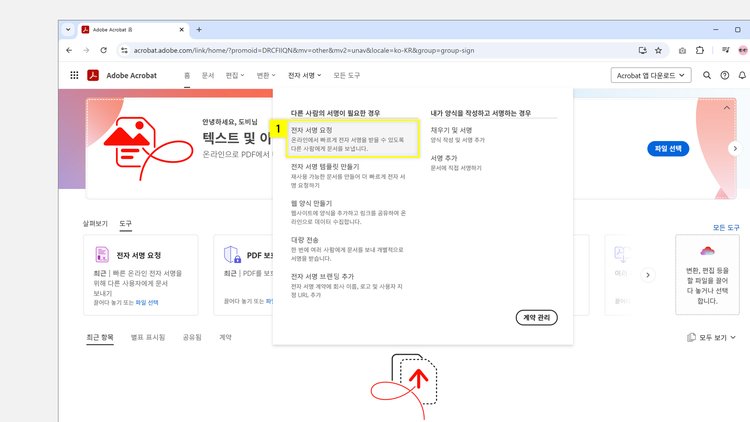
Task: Open the 모든 도구 menu item
Action: [347, 75]
